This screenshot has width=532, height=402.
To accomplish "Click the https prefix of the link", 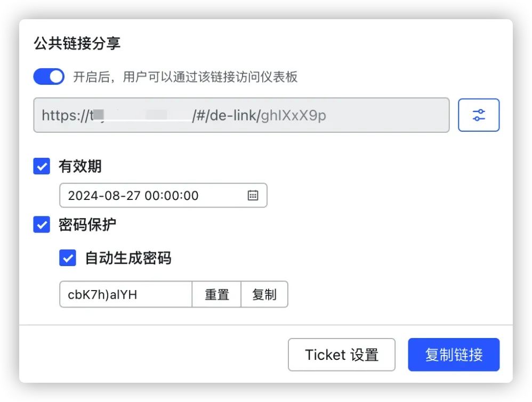I will pos(63,115).
